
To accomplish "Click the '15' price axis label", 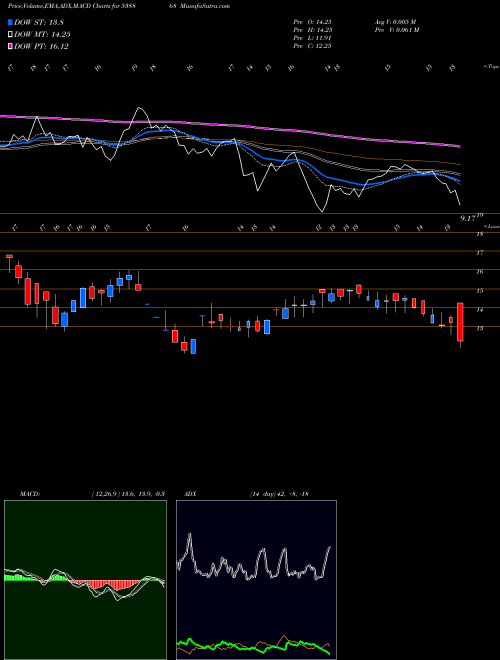I will click(479, 290).
